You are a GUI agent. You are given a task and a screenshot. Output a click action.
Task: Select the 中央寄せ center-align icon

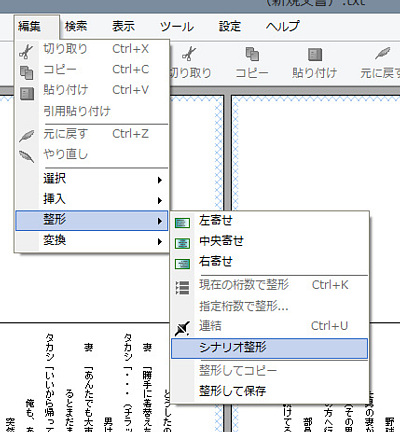tap(182, 243)
